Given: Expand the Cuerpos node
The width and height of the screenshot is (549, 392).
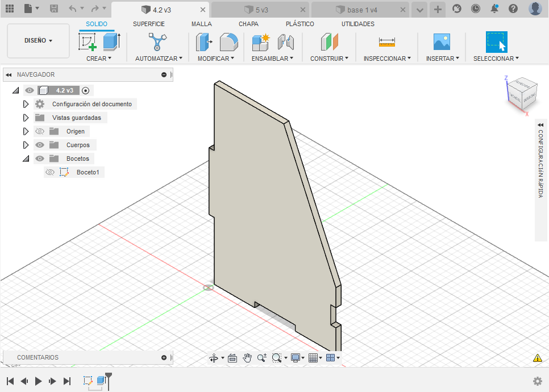Looking at the screenshot, I should [x=26, y=145].
